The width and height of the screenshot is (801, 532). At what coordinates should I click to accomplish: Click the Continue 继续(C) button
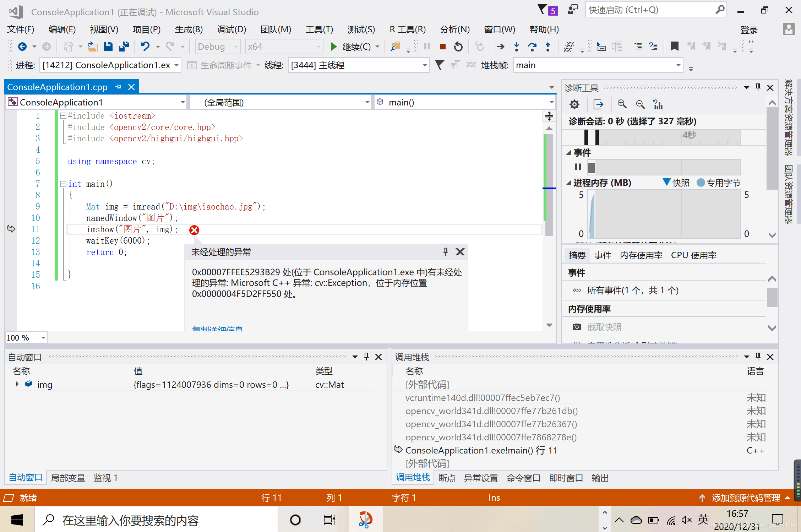click(351, 47)
